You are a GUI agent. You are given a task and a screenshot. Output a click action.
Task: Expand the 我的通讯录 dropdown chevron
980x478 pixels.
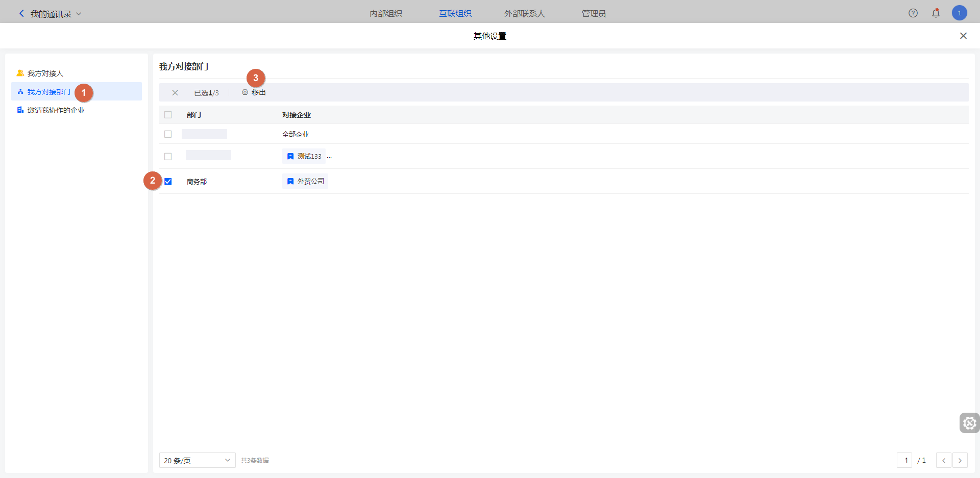79,14
